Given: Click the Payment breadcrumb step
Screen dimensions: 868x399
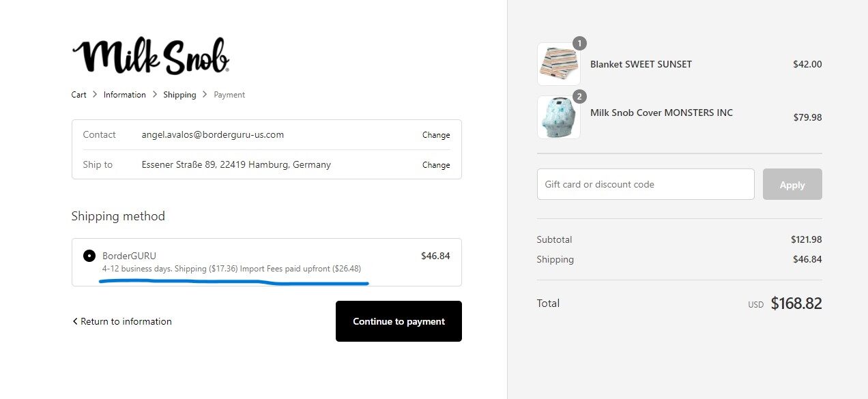Looking at the screenshot, I should [229, 95].
